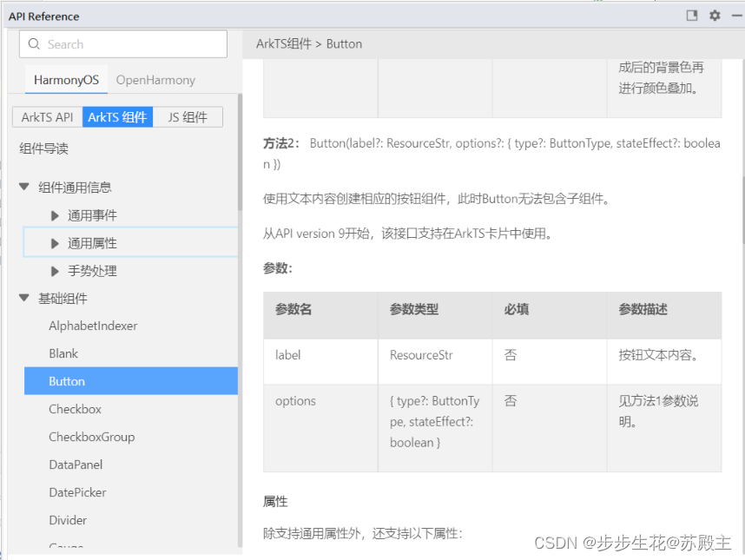The image size is (745, 560).
Task: Click the options type definition cell
Action: coord(435,428)
